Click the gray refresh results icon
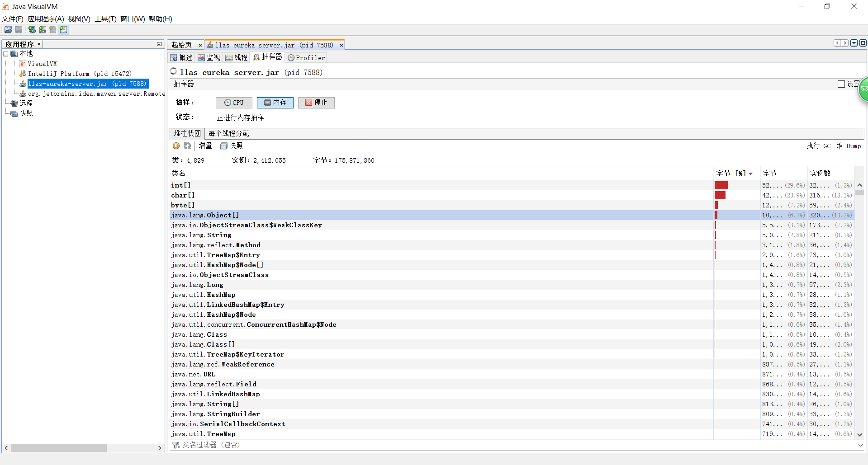The height and width of the screenshot is (465, 868). click(x=187, y=146)
